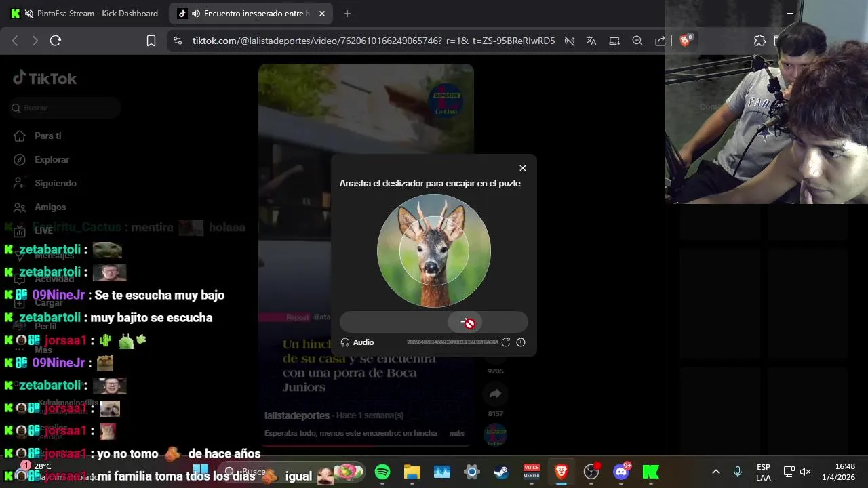868x488 pixels.
Task: Click the zoom magnifier icon in address bar
Action: click(x=637, y=41)
